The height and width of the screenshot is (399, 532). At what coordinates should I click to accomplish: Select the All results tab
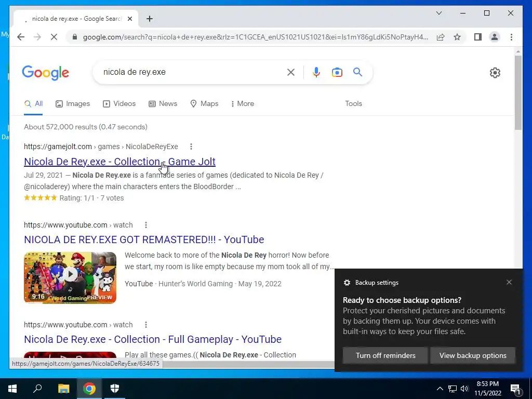[x=33, y=104]
